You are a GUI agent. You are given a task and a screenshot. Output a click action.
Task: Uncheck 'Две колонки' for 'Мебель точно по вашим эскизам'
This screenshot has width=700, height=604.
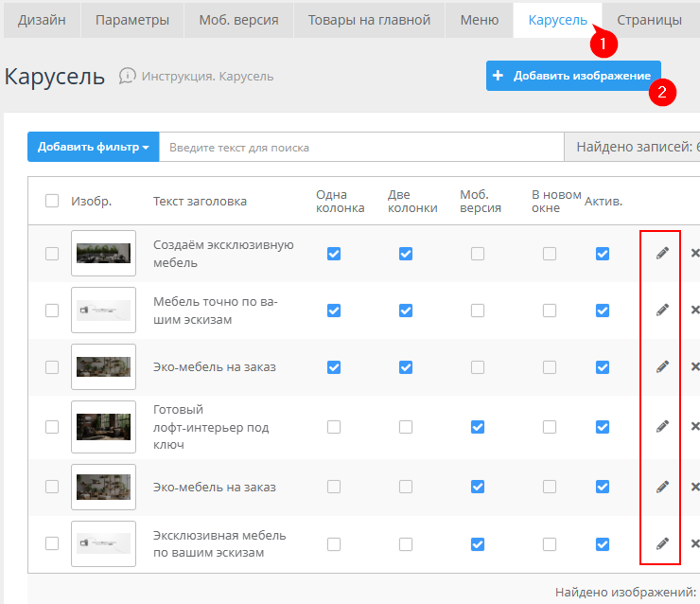406,311
